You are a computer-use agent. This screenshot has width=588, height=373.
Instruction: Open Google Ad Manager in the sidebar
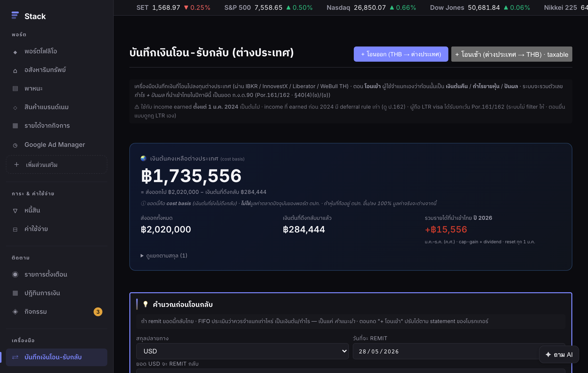(x=57, y=145)
